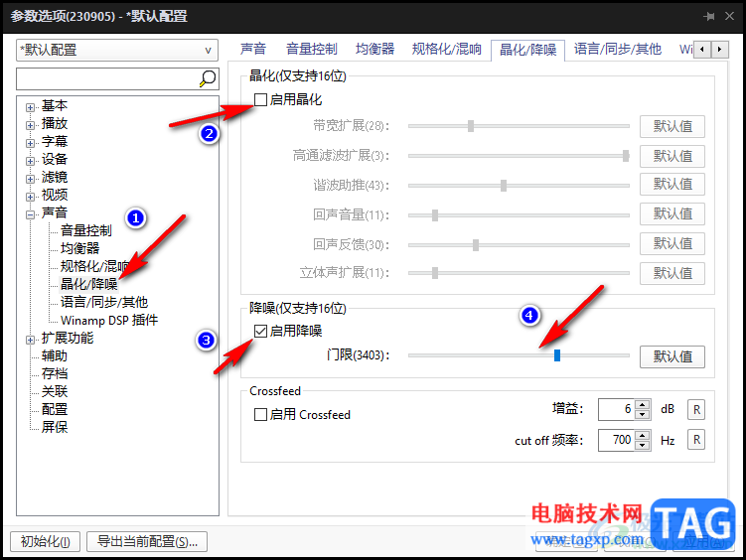Click the cut off 频率 value field

pos(617,440)
